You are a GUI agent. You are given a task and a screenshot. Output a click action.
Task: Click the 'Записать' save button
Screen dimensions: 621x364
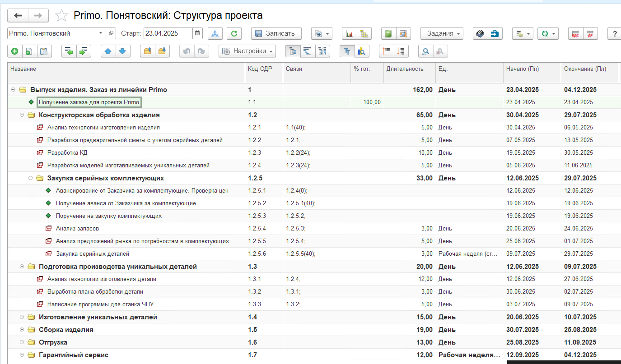pyautogui.click(x=276, y=33)
